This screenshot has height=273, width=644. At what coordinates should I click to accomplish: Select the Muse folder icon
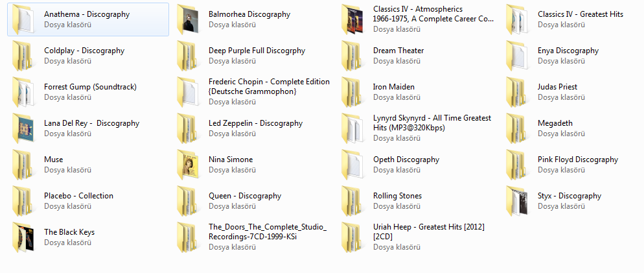[24, 165]
